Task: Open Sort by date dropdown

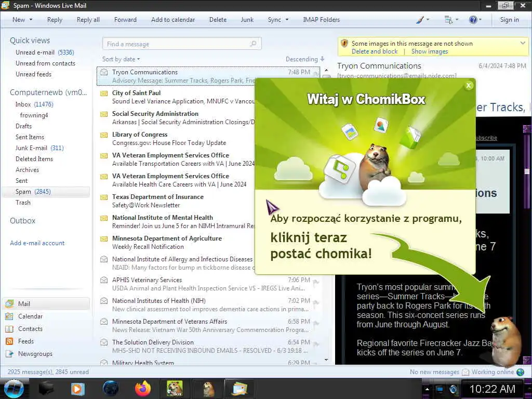Action: coord(121,59)
